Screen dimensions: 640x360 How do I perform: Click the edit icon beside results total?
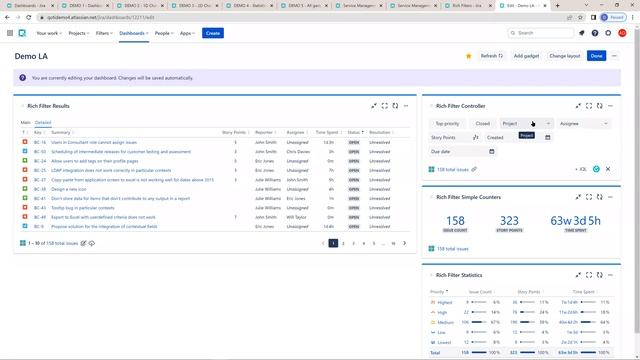pos(83,243)
